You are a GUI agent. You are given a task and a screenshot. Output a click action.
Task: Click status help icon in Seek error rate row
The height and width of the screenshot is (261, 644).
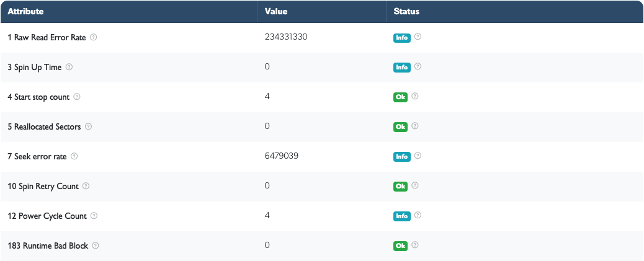coord(418,156)
